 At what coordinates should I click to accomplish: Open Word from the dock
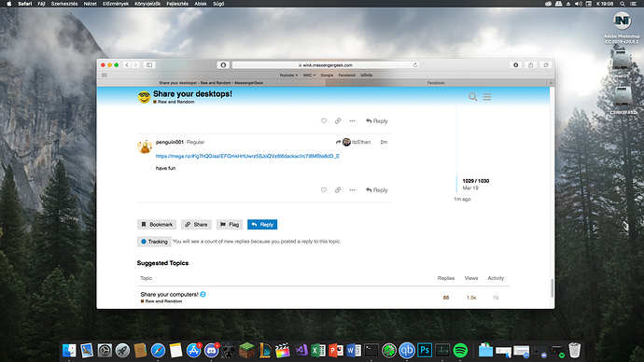click(353, 351)
